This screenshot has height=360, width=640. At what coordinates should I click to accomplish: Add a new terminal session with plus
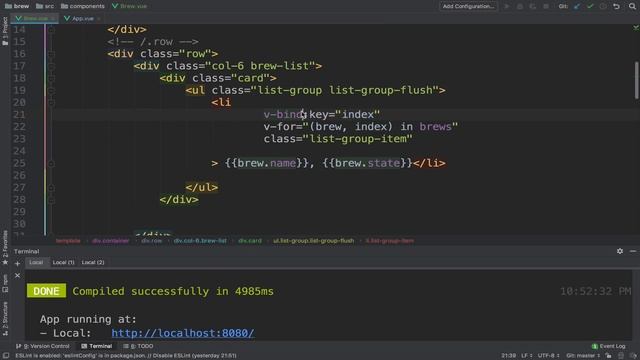coord(17,264)
